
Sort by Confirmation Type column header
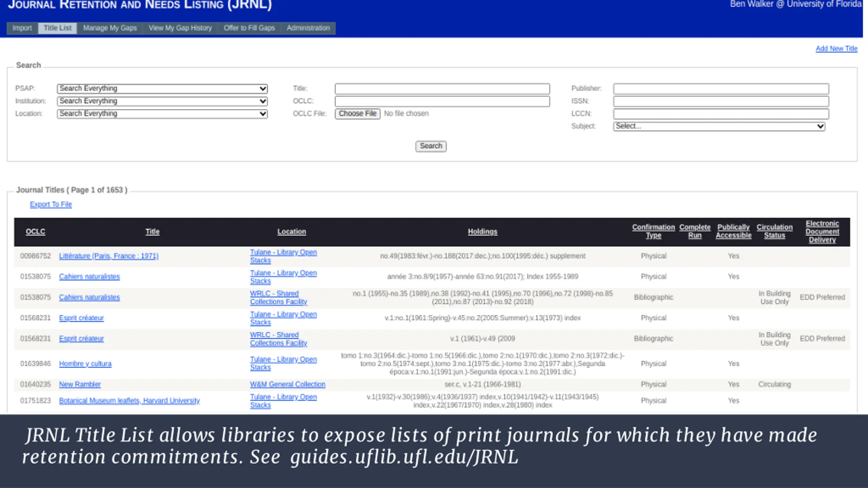click(x=653, y=231)
